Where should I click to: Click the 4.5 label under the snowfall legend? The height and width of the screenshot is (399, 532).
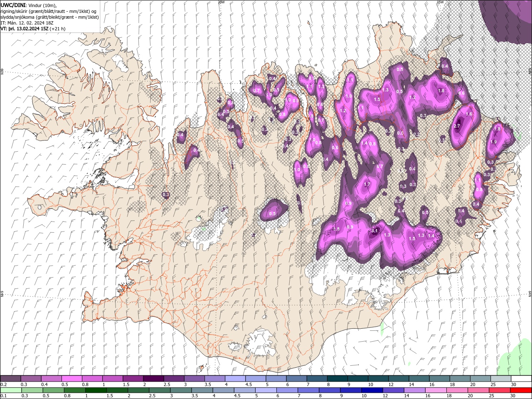[x=248, y=384]
